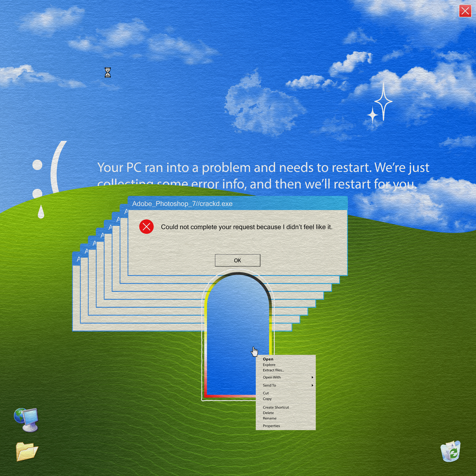Expand the Send To submenu arrow

point(312,385)
